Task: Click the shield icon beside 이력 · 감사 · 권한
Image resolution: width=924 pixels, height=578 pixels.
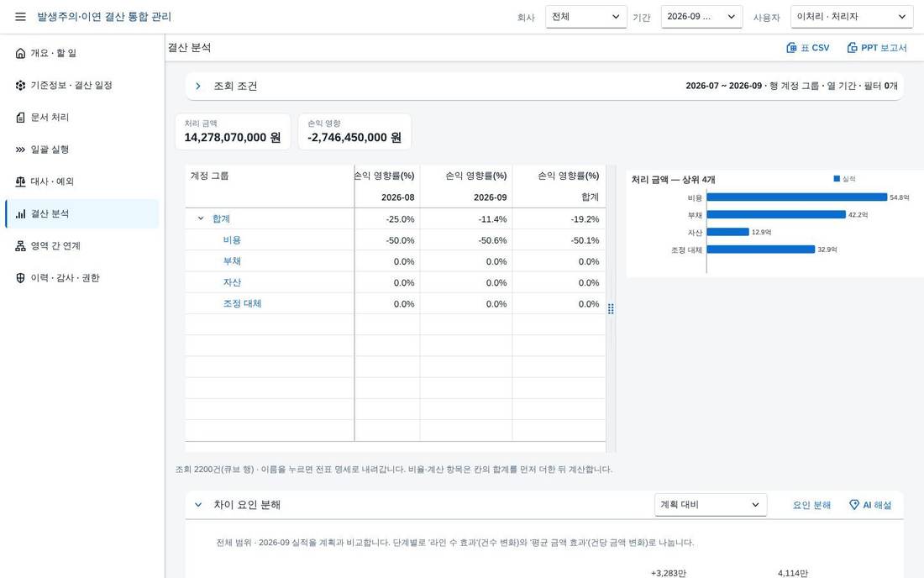Action: 21,278
